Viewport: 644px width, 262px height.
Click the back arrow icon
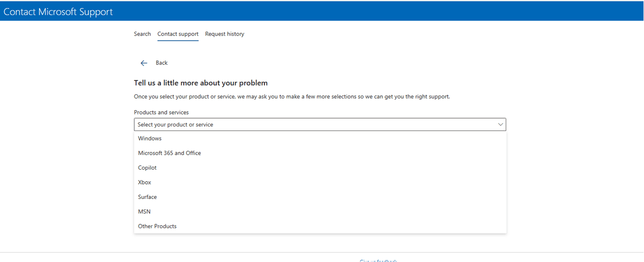144,63
